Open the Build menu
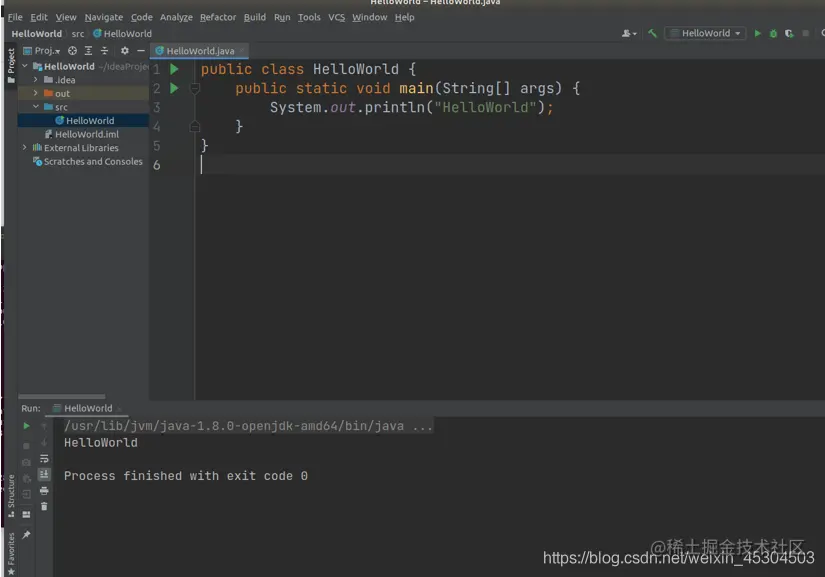Viewport: 825px width, 577px height. 255,17
